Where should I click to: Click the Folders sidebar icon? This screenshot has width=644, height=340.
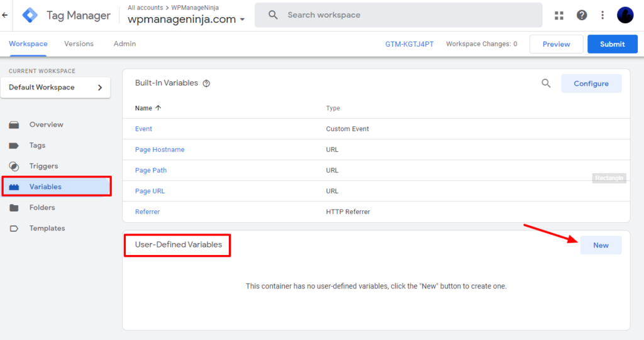point(14,208)
